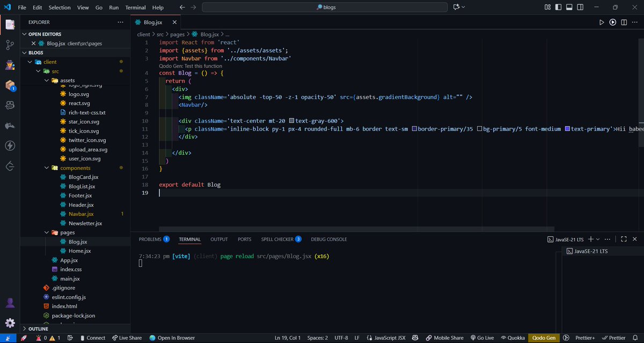Go back with the left arrow
This screenshot has width=644, height=343.
[x=182, y=8]
